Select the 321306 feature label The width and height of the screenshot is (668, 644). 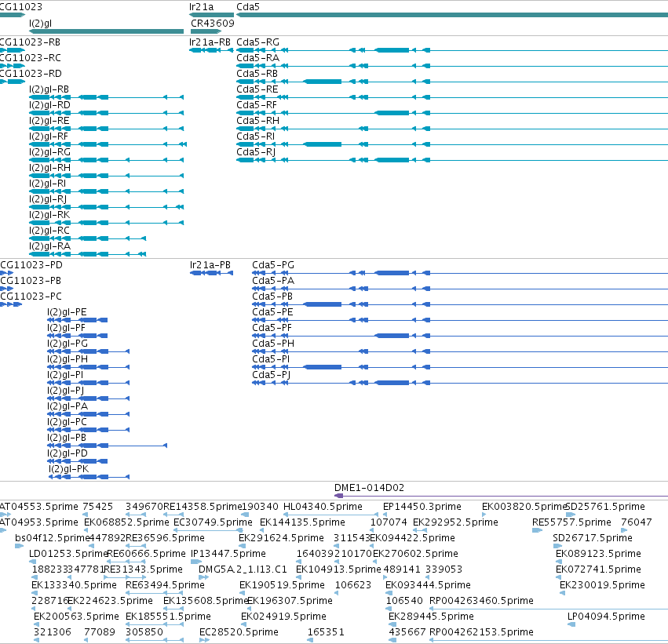(52, 632)
